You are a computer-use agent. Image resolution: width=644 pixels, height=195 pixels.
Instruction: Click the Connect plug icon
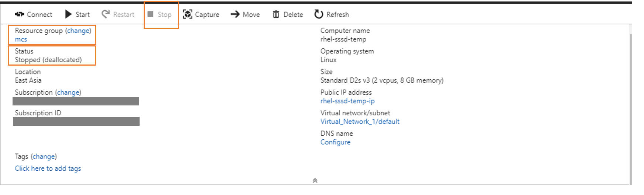tap(19, 14)
